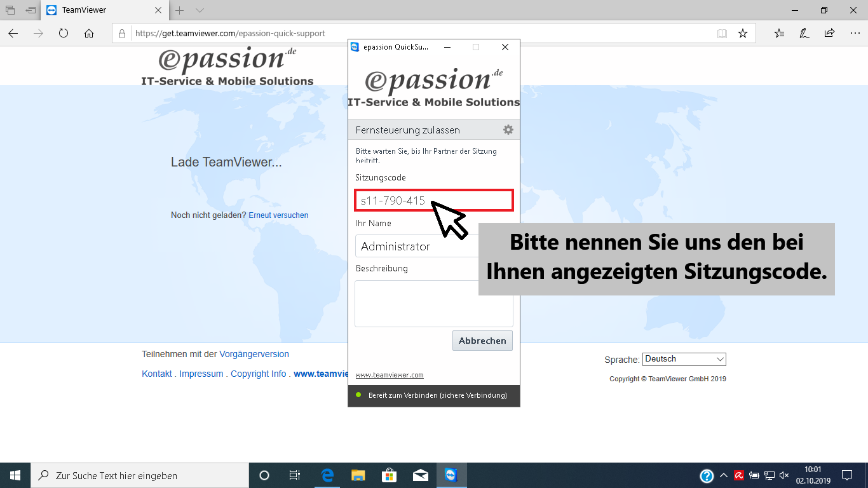
Task: Share this page
Action: [829, 33]
